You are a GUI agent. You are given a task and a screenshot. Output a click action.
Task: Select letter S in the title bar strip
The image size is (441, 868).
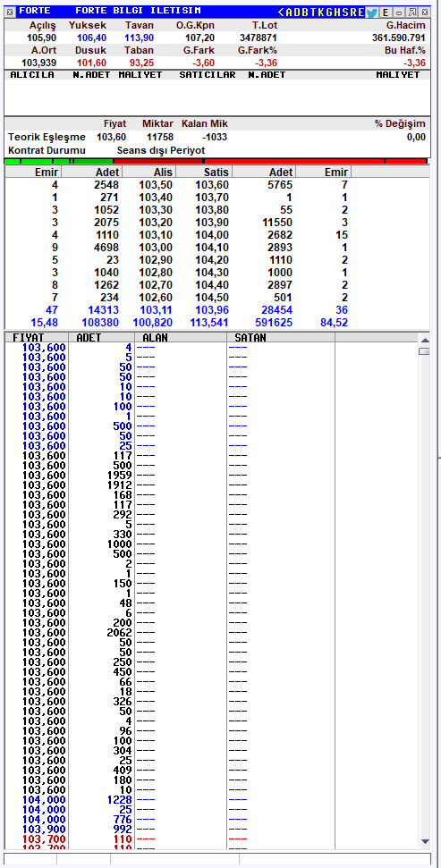(x=345, y=12)
